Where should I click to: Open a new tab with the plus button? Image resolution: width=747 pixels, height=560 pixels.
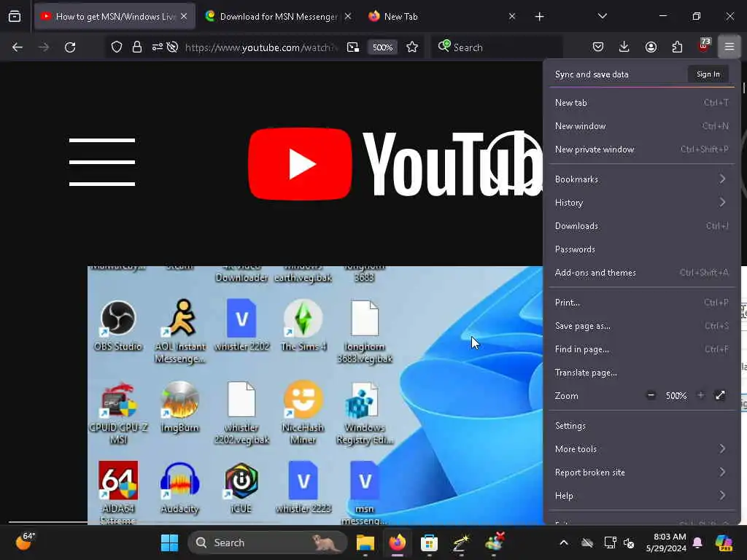539,17
